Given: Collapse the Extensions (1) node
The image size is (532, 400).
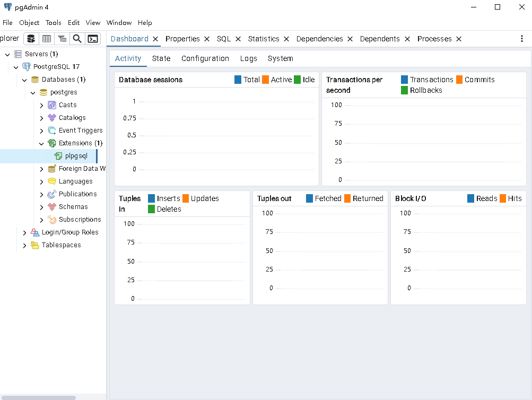Looking at the screenshot, I should (42, 143).
